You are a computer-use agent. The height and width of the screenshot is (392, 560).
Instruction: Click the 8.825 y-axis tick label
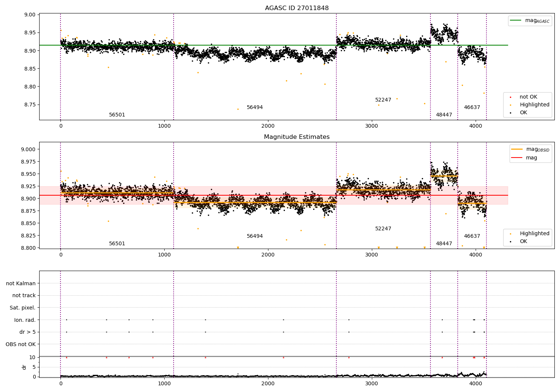28,236
